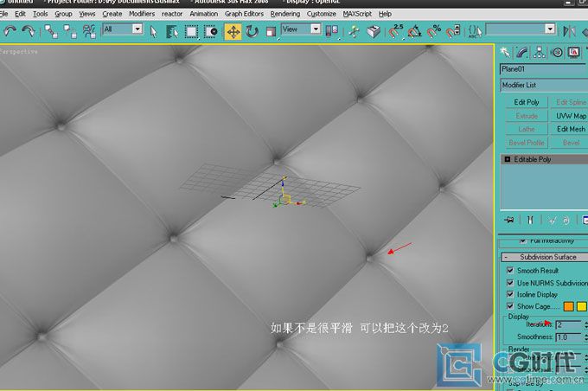Choose the Select Object arrow tool
This screenshot has width=588, height=391.
tap(153, 32)
